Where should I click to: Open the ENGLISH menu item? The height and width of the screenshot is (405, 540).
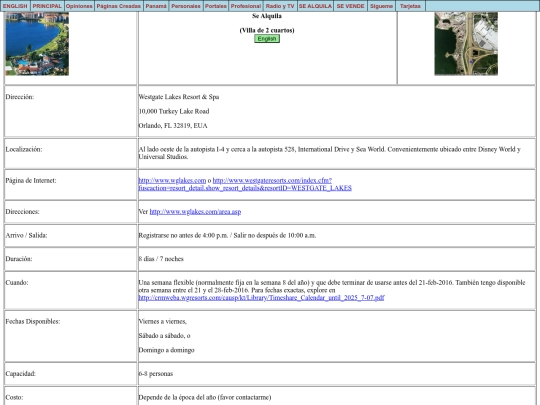pos(15,6)
